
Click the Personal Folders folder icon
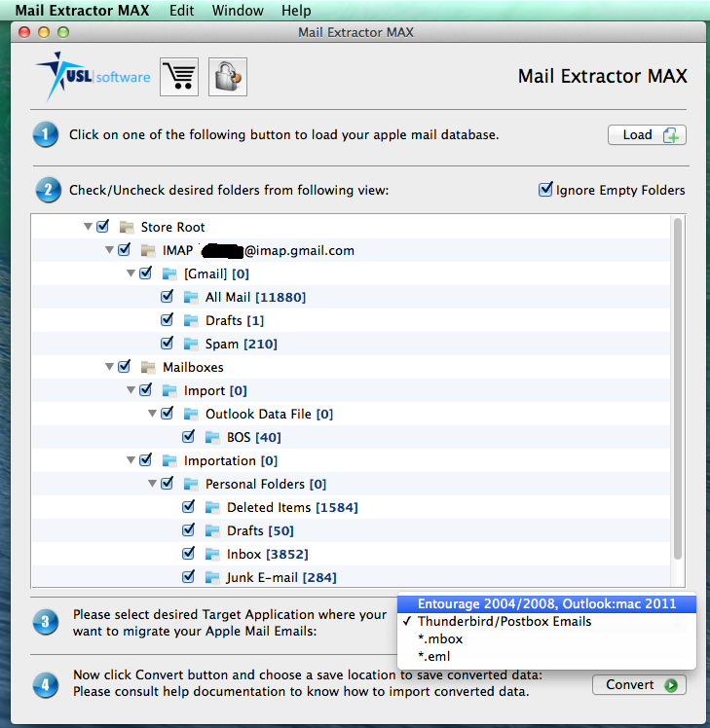(x=191, y=485)
